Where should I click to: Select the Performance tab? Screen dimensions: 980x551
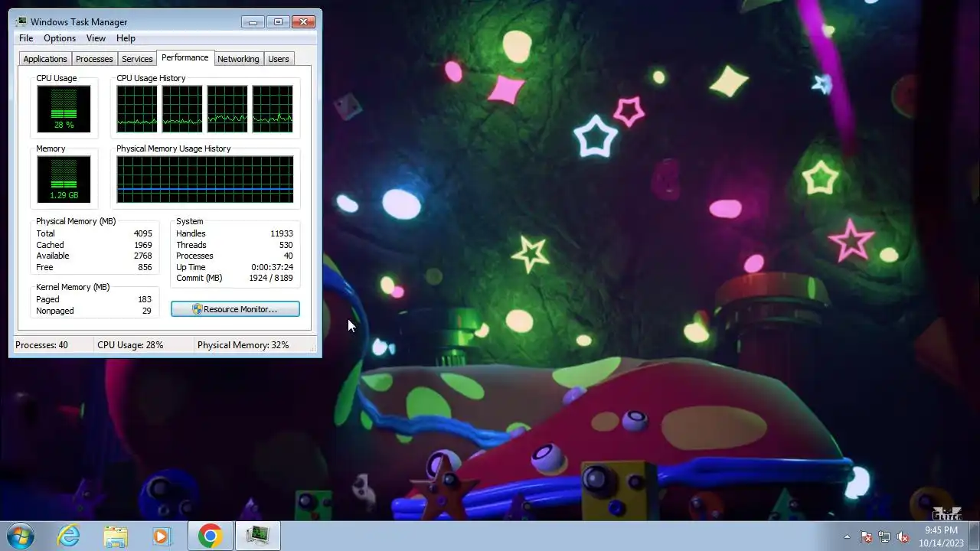click(x=185, y=57)
